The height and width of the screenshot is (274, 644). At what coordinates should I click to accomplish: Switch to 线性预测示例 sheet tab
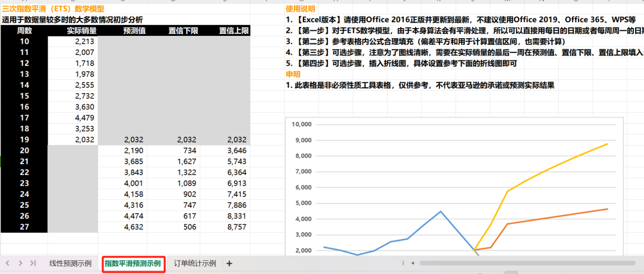point(70,263)
